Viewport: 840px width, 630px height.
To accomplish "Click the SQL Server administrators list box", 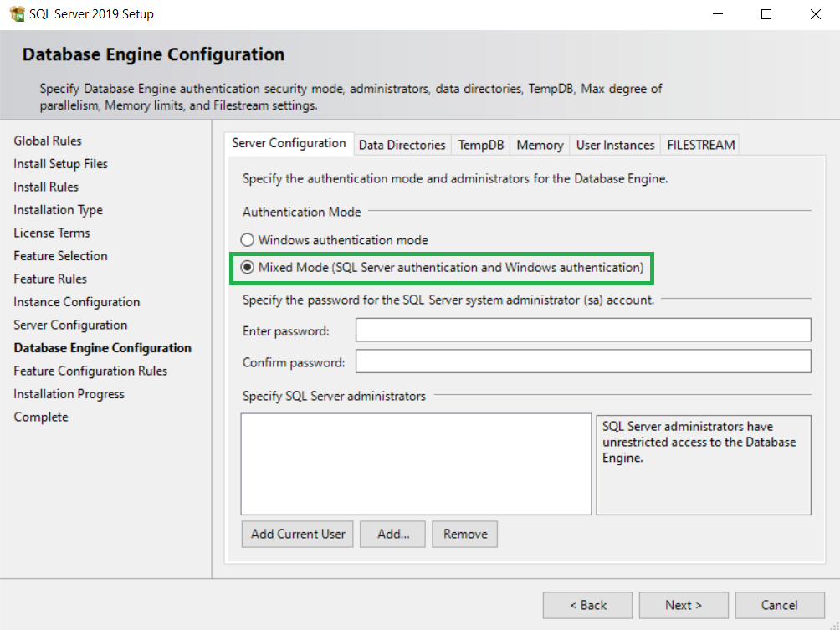I will (417, 464).
